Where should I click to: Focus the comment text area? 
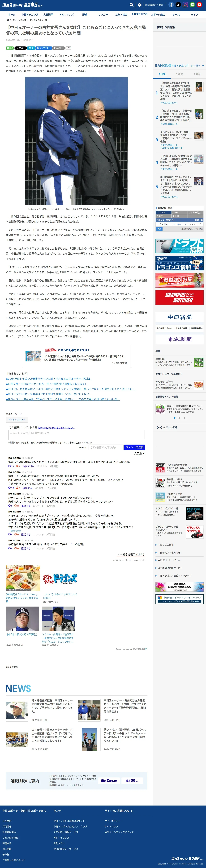pyautogui.click(x=76, y=435)
